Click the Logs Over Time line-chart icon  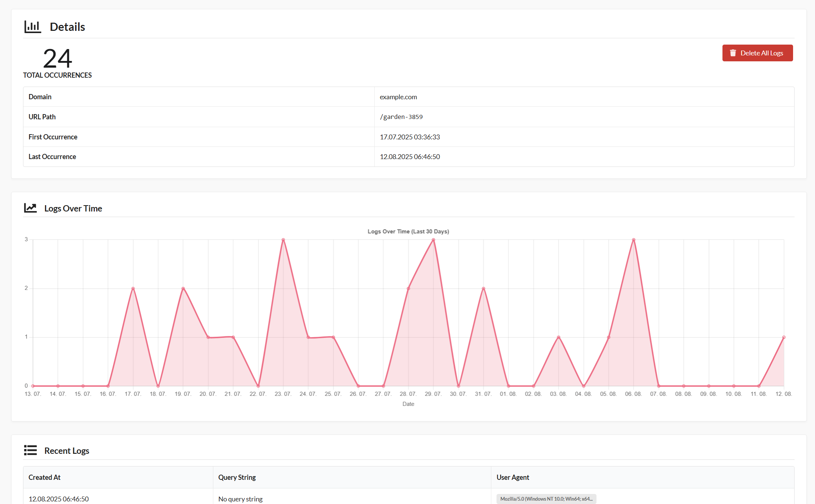point(30,208)
